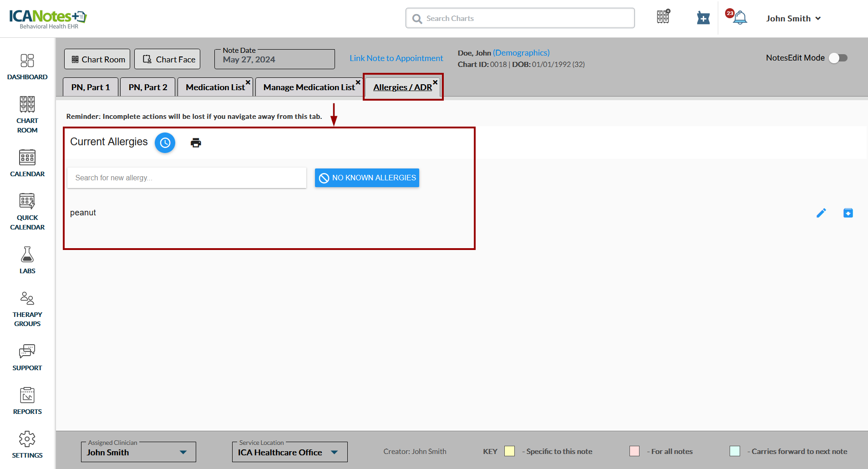Open John Smith user menu

tap(793, 19)
